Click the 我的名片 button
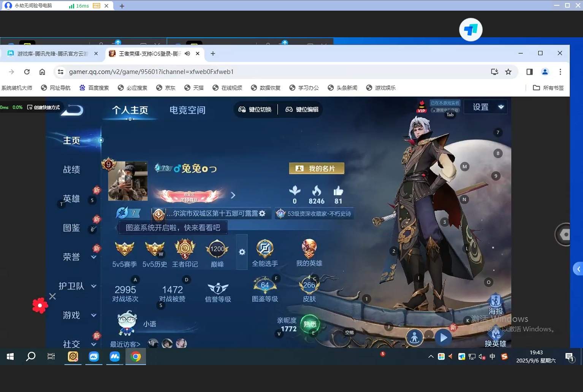The image size is (583, 392). point(317,168)
